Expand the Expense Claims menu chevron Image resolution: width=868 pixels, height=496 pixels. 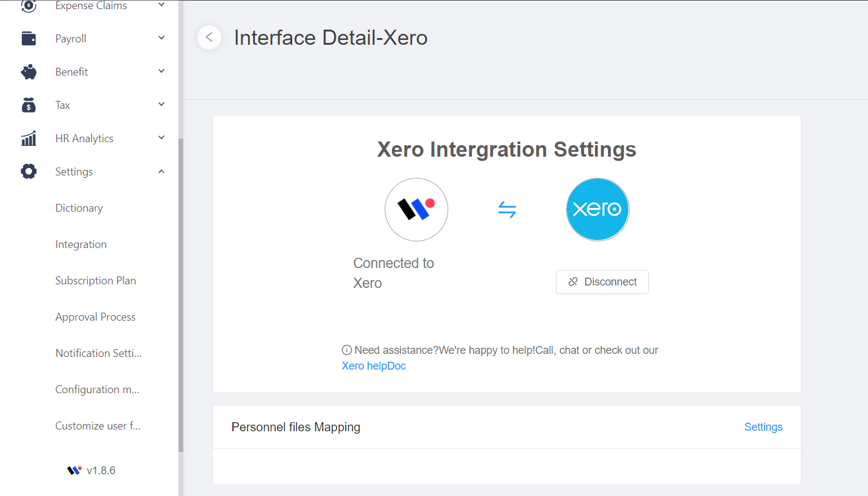coord(162,5)
